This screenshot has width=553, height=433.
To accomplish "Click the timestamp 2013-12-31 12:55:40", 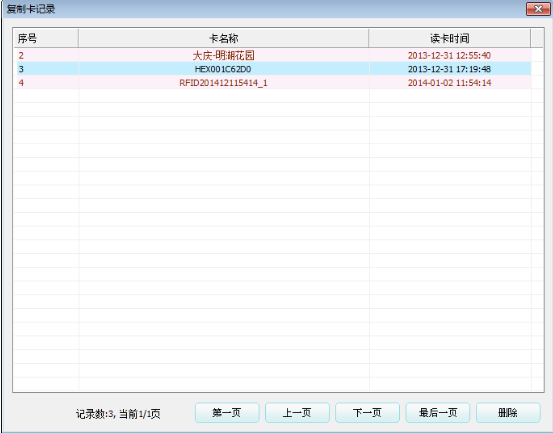I will pyautogui.click(x=449, y=55).
